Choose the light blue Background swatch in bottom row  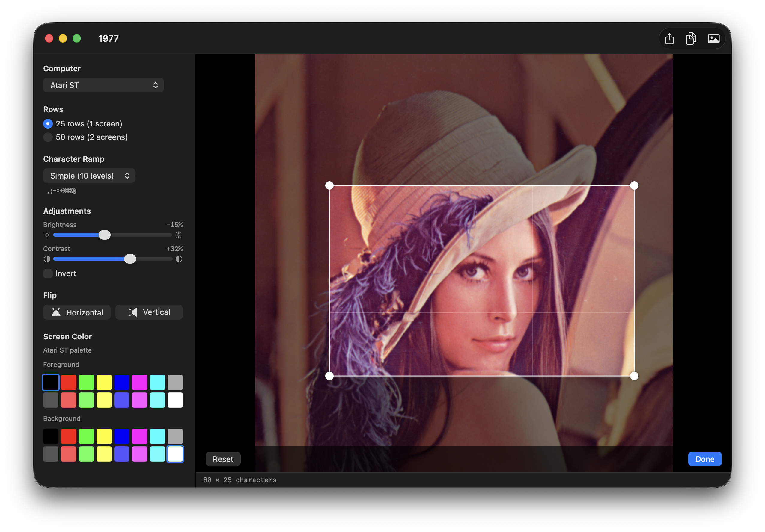(x=122, y=454)
